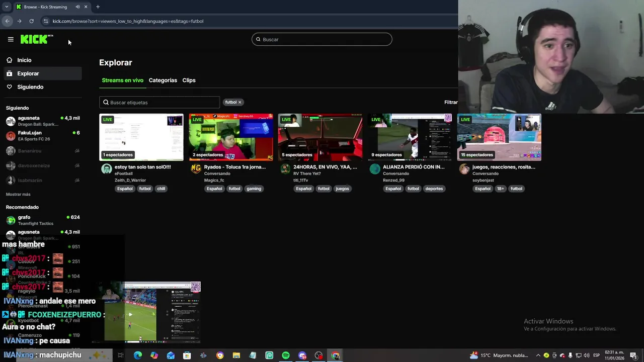Open the Zeith_D_Warrior stream thumbnail
The width and height of the screenshot is (644, 362).
141,137
